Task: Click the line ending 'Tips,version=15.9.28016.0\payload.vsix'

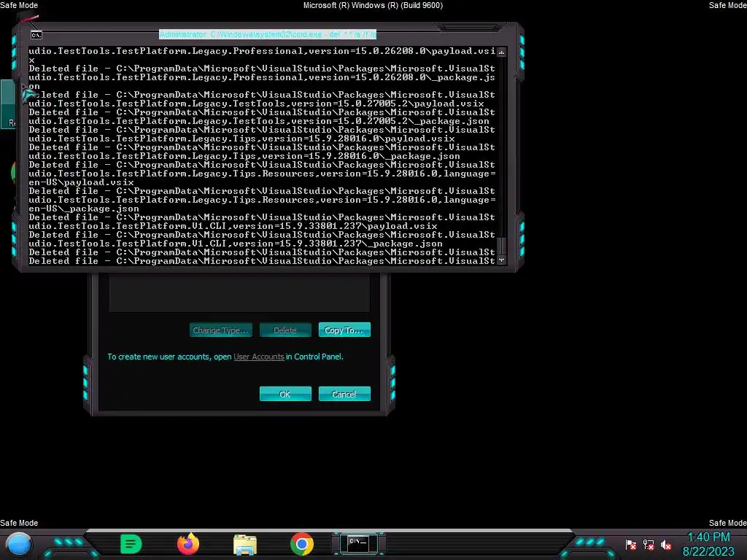Action: pyautogui.click(x=241, y=139)
